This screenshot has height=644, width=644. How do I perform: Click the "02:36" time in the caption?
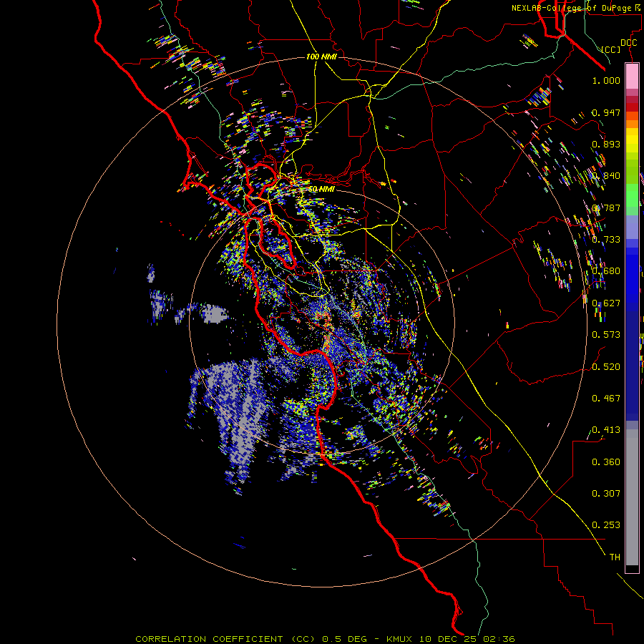(x=499, y=639)
